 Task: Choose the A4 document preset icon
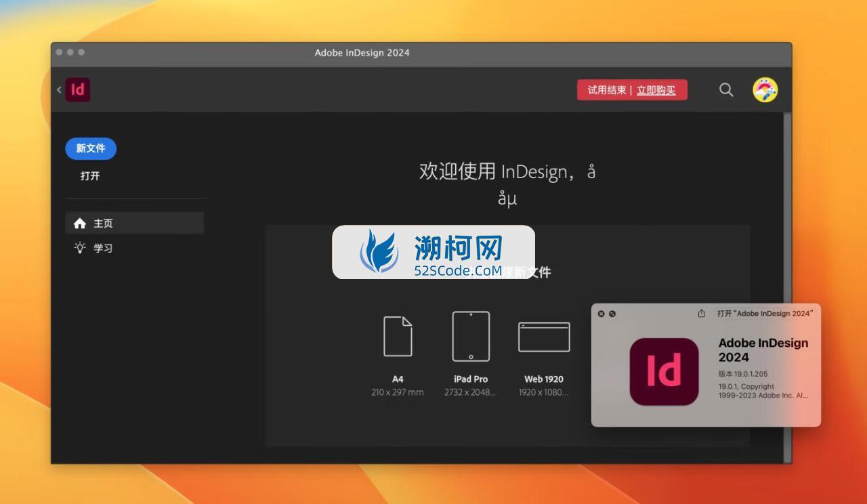pos(398,336)
